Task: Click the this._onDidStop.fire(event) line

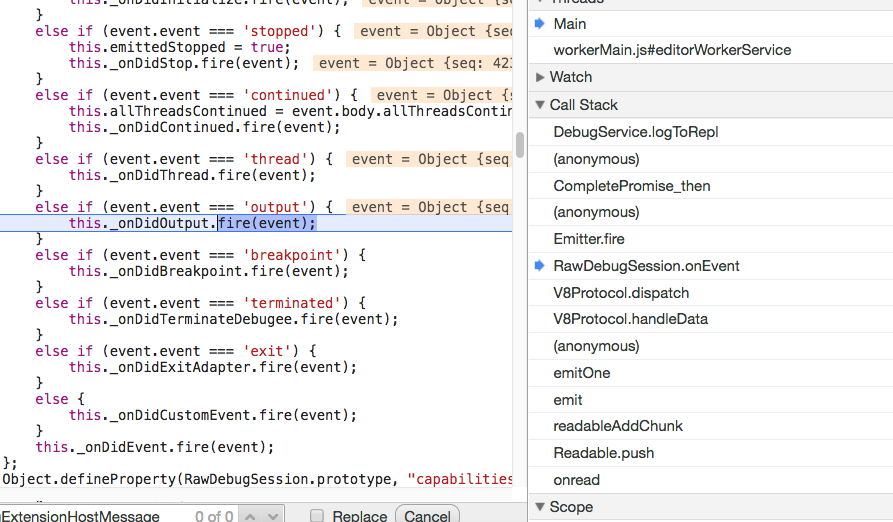Action: 184,63
